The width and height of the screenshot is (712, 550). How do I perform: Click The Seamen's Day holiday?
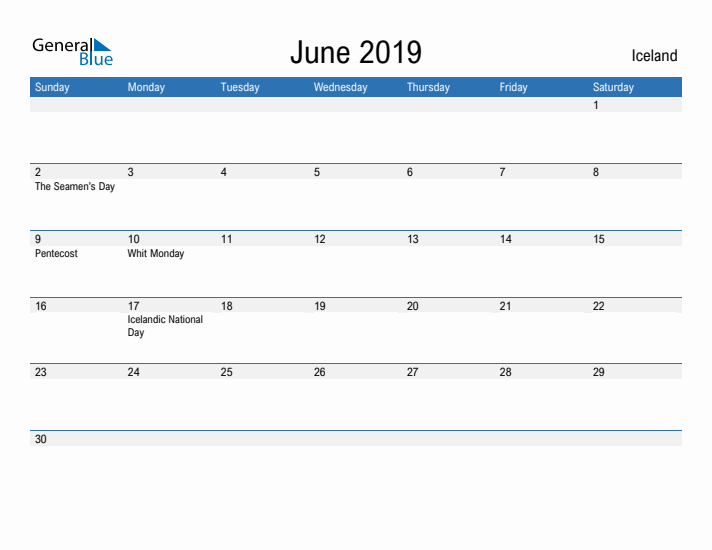75,186
